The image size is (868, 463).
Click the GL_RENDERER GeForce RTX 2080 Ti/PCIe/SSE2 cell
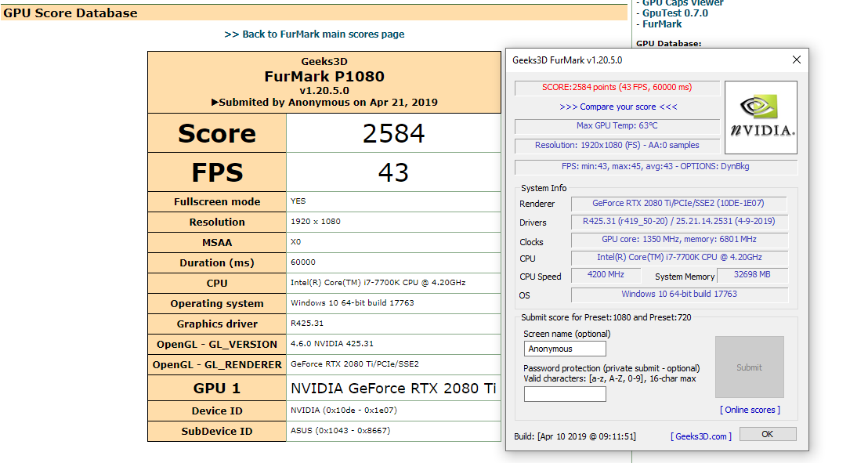pyautogui.click(x=393, y=364)
